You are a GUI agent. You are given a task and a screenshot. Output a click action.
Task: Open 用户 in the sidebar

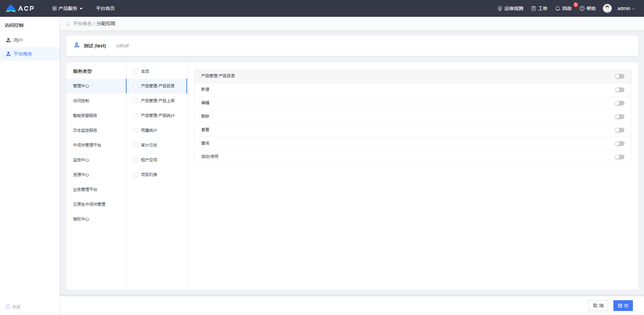30,40
